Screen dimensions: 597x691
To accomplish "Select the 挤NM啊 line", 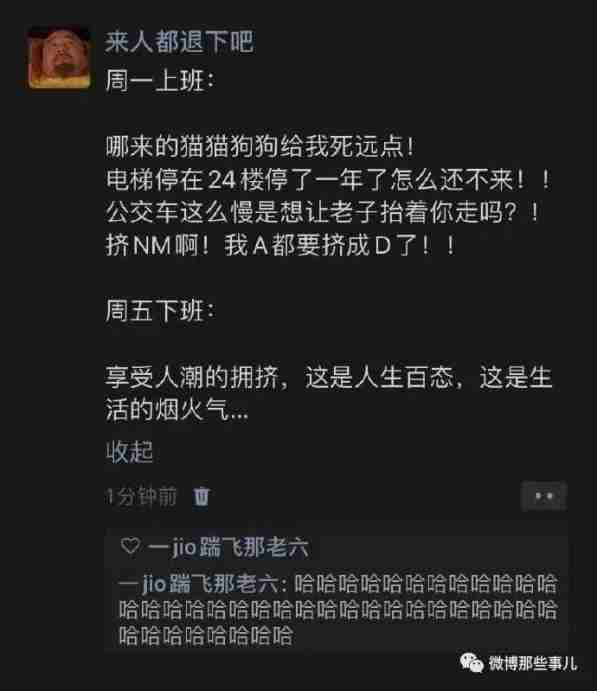I will [x=280, y=245].
